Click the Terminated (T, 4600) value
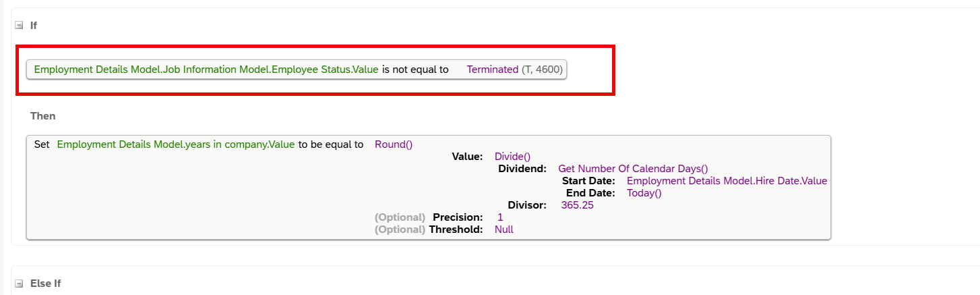The width and height of the screenshot is (980, 295). pyautogui.click(x=515, y=70)
